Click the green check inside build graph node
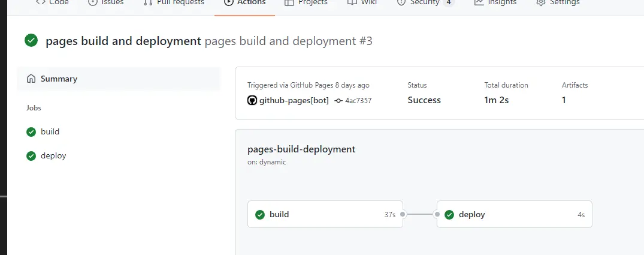The image size is (644, 255). click(260, 214)
